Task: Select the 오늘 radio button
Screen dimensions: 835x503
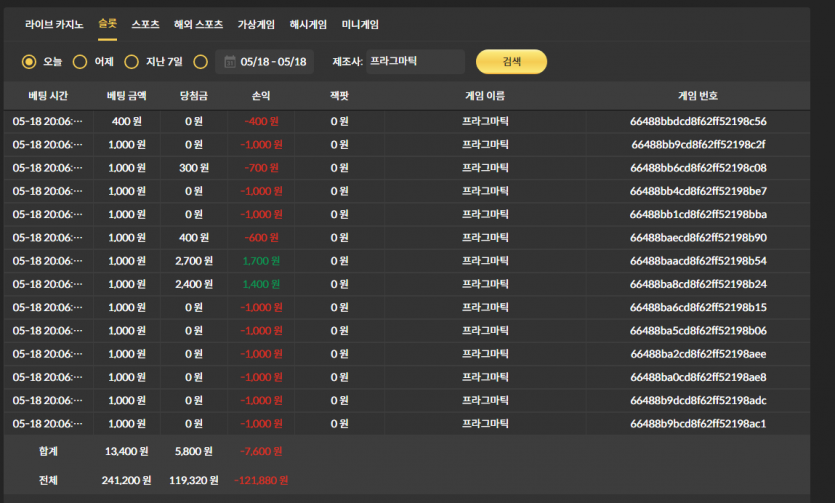Action: pos(29,62)
